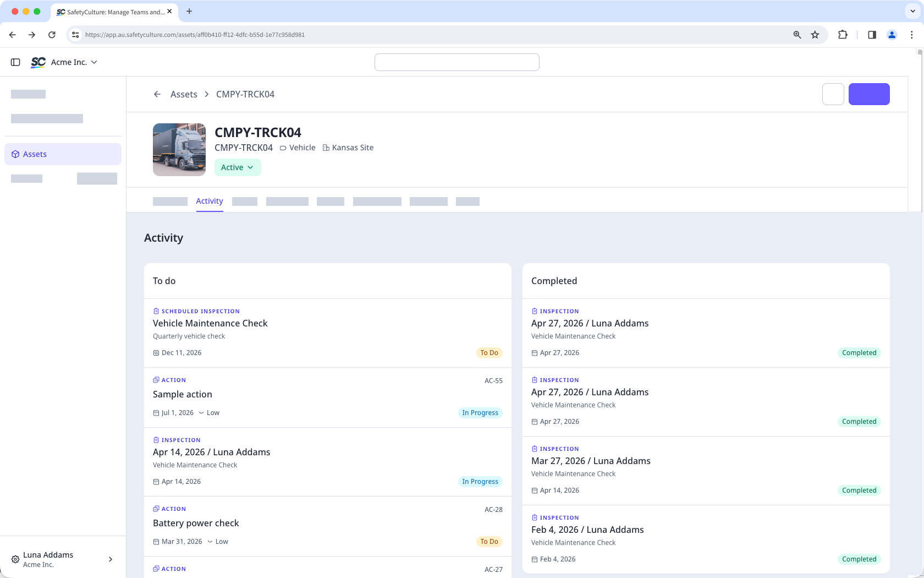
Task: Click the Low priority chevron on Battery power check
Action: [210, 542]
